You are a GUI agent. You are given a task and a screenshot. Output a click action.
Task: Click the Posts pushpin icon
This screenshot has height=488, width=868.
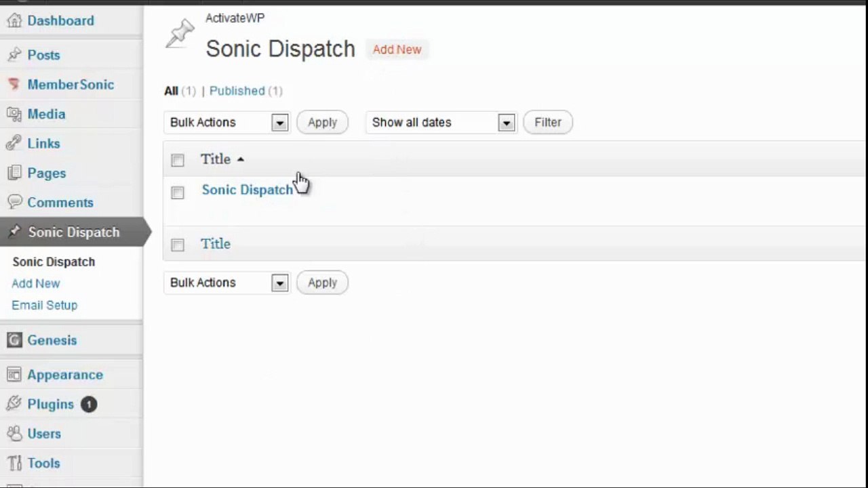[x=14, y=55]
